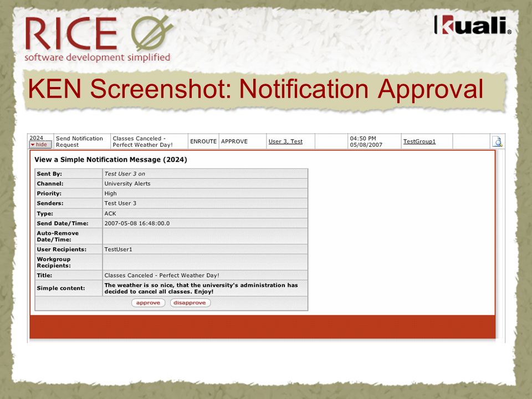This screenshot has height=399, width=532.
Task: Open document 2024 ID link
Action: pyautogui.click(x=37, y=138)
